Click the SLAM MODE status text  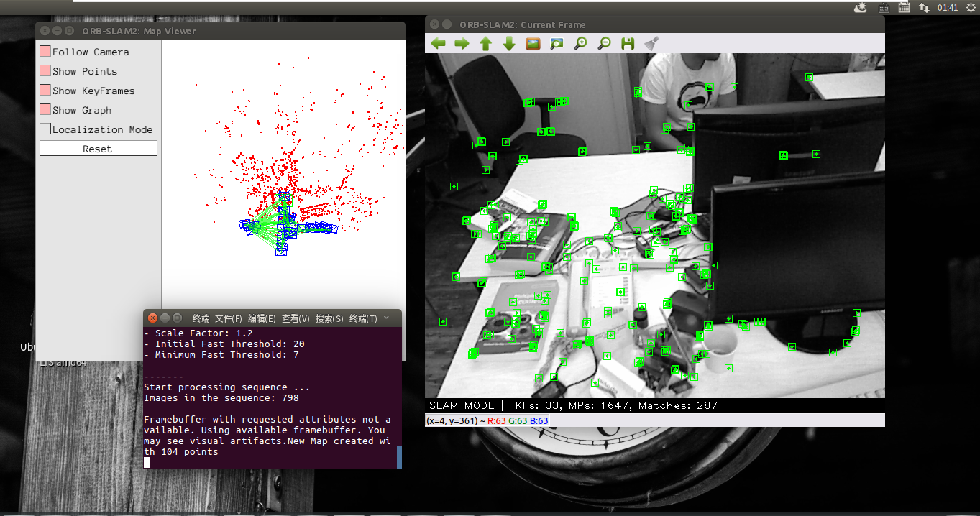(x=462, y=405)
